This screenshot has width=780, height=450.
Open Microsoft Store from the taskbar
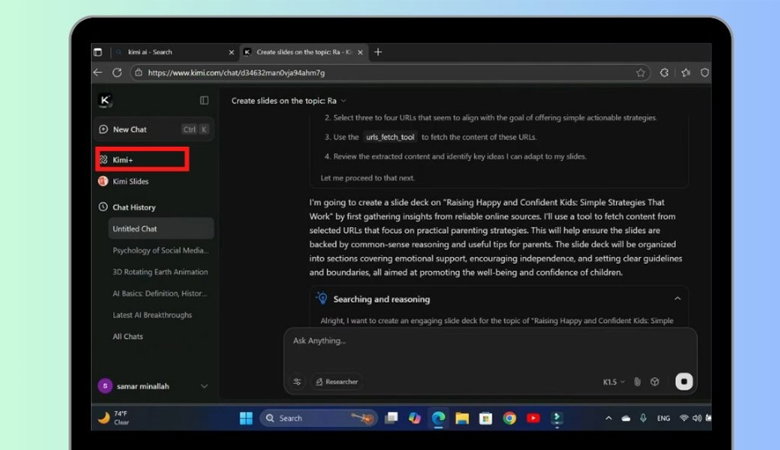[x=486, y=418]
